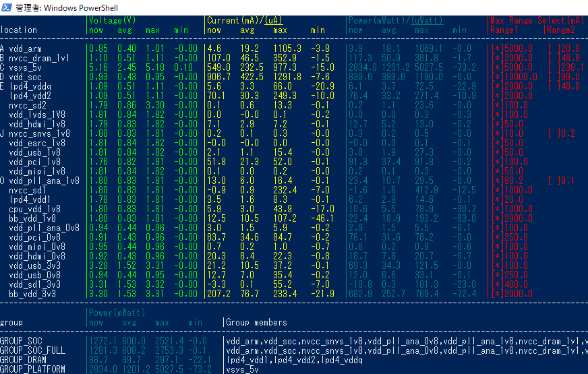Click the Voltage(V) column header
Viewport: 588px width, 374px height.
[111, 20]
